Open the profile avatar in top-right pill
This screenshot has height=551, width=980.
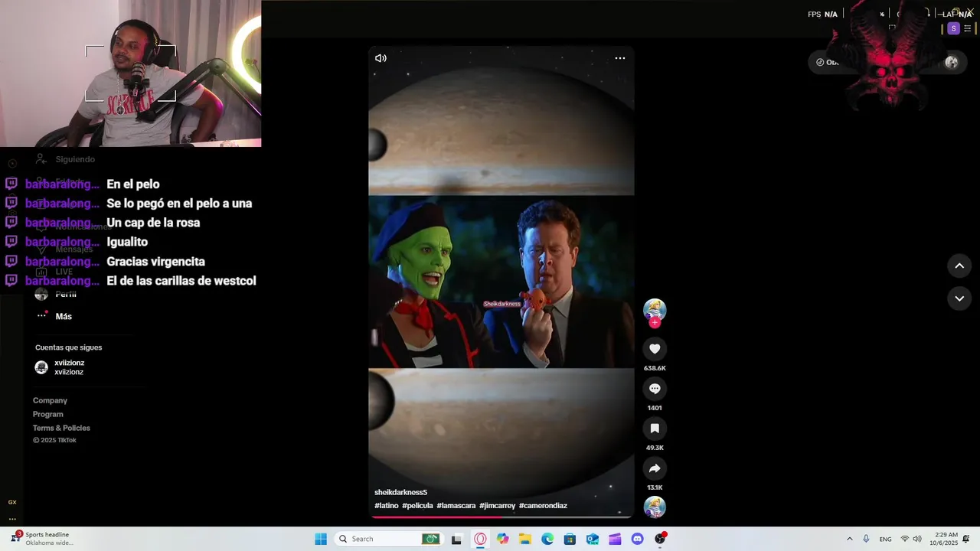pyautogui.click(x=951, y=63)
